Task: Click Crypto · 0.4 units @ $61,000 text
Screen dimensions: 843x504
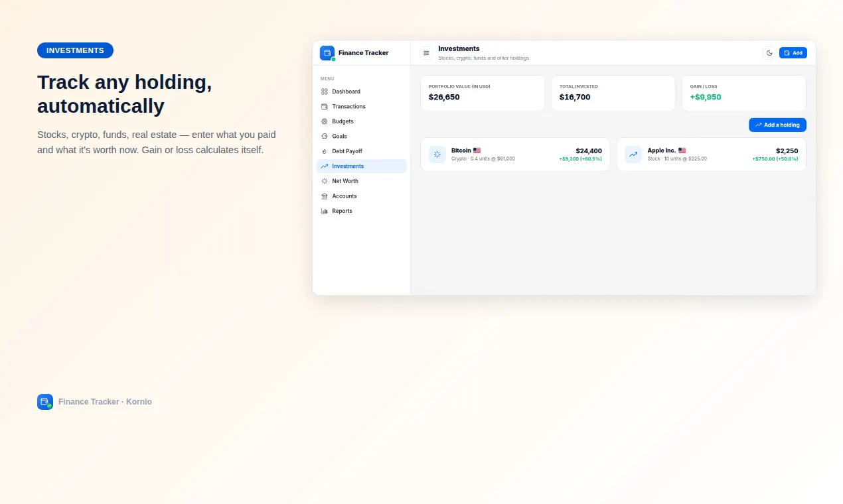Action: [x=483, y=159]
